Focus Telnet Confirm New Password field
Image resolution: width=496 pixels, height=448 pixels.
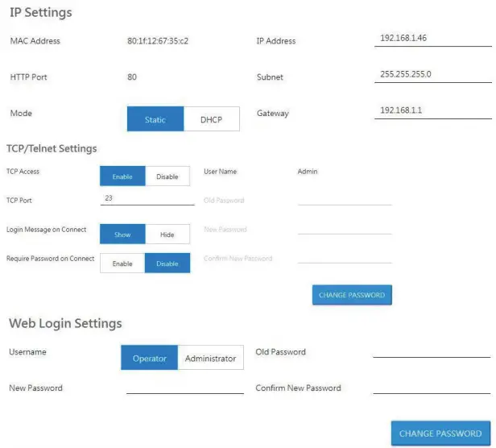tap(345, 257)
